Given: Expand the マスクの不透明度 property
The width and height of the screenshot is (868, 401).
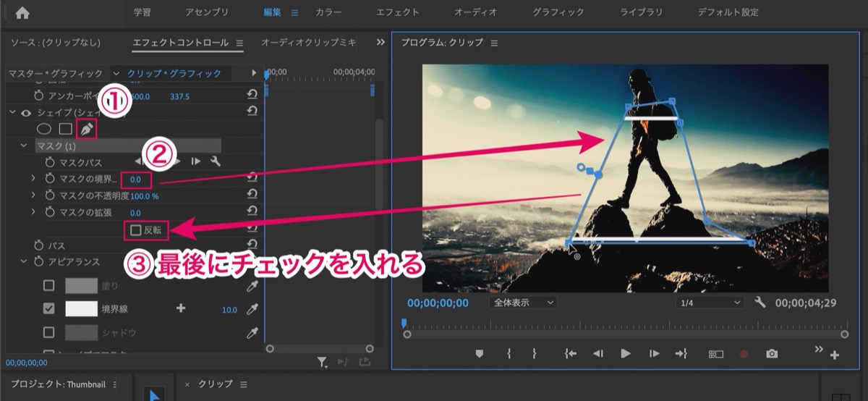Looking at the screenshot, I should click(x=33, y=195).
